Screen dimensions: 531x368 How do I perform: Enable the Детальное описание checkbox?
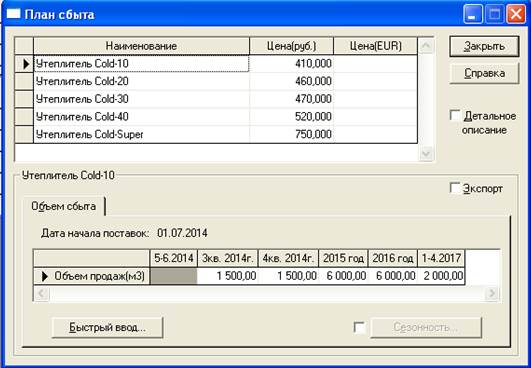point(455,115)
